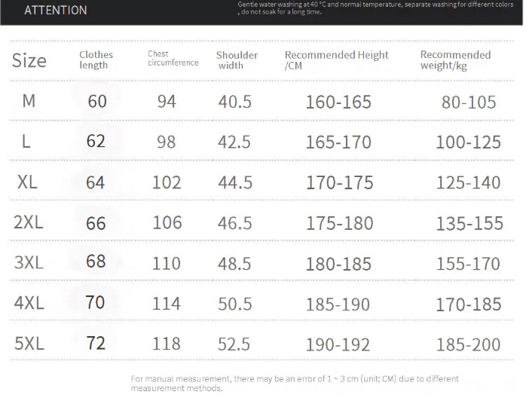
Task: Click the XL size label
Action: pyautogui.click(x=27, y=182)
